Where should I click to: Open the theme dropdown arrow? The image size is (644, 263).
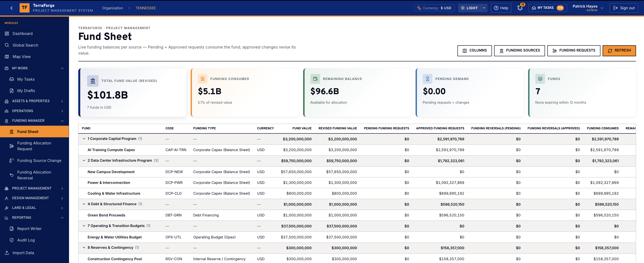pos(484,8)
